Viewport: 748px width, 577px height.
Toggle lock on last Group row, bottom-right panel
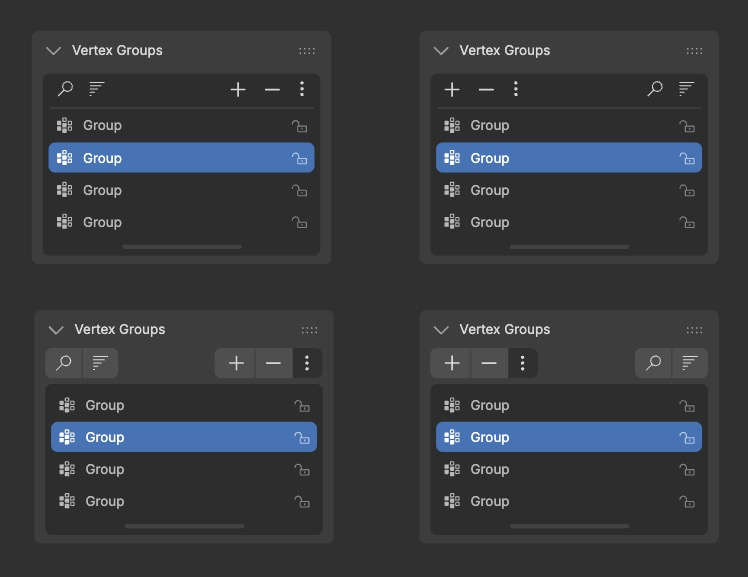(687, 502)
